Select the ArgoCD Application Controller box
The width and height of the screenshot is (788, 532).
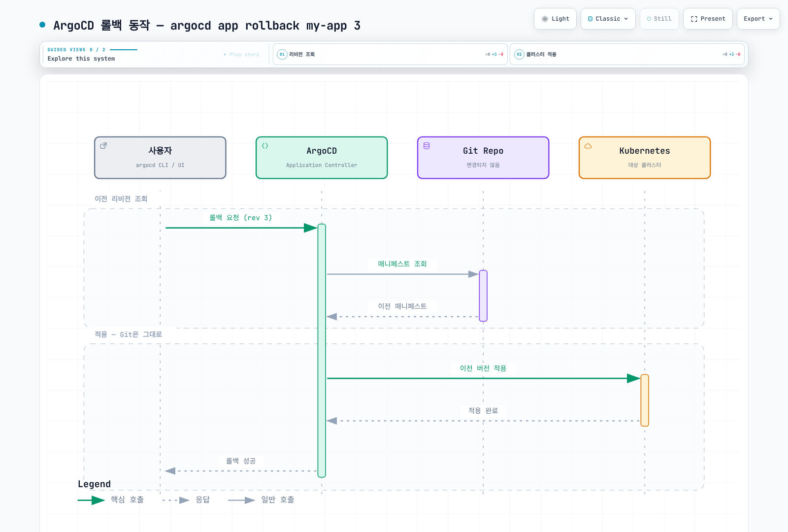click(322, 158)
